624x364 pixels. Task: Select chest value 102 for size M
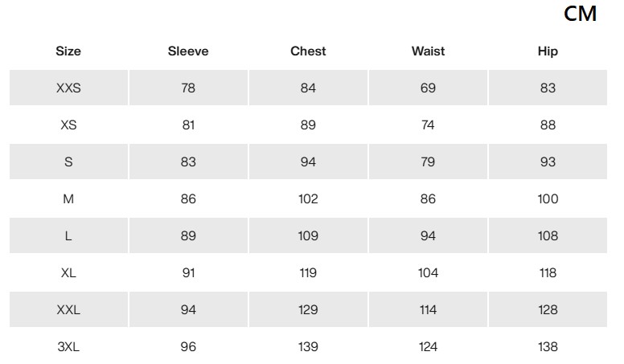click(x=308, y=199)
